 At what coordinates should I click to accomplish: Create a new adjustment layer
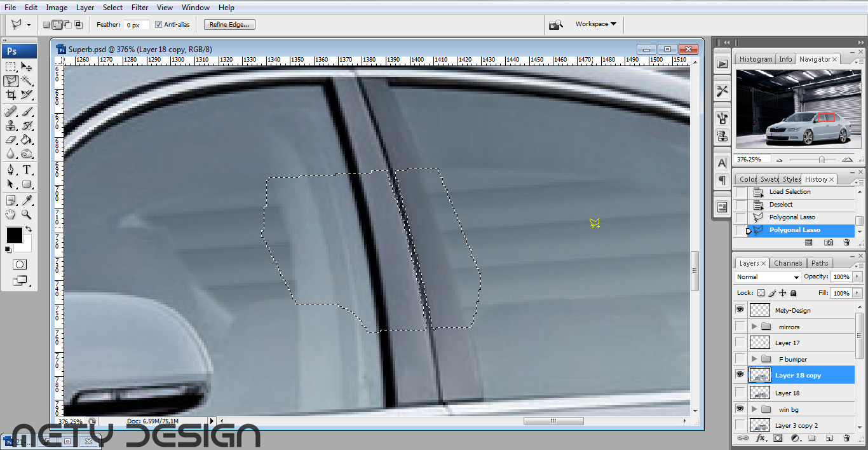(x=795, y=438)
